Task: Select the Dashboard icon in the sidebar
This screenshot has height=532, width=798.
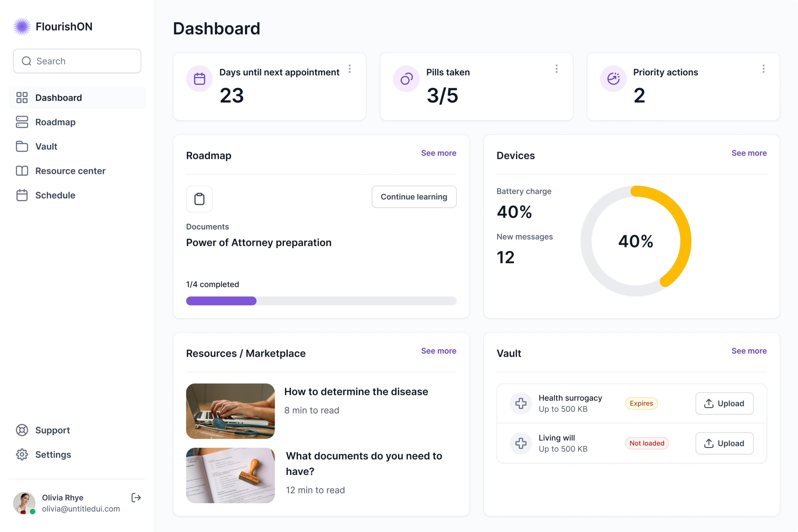Action: tap(22, 97)
